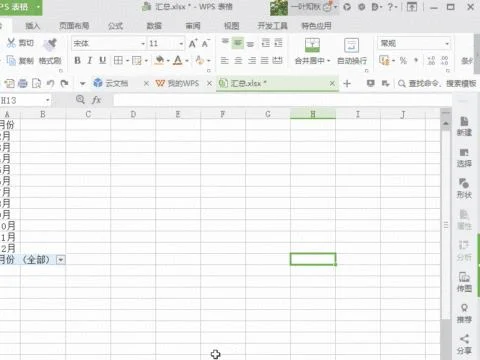
Task: Open font name 宋体 dropdown
Action: (x=143, y=44)
